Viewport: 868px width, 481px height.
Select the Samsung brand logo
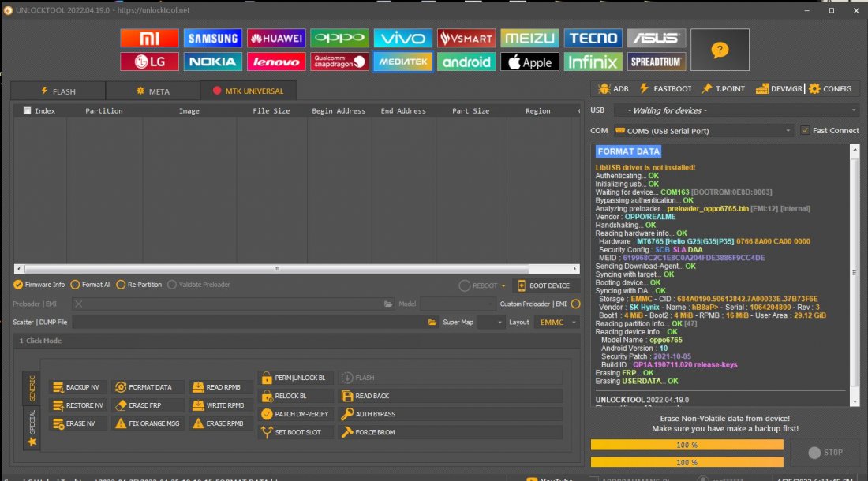(x=212, y=38)
